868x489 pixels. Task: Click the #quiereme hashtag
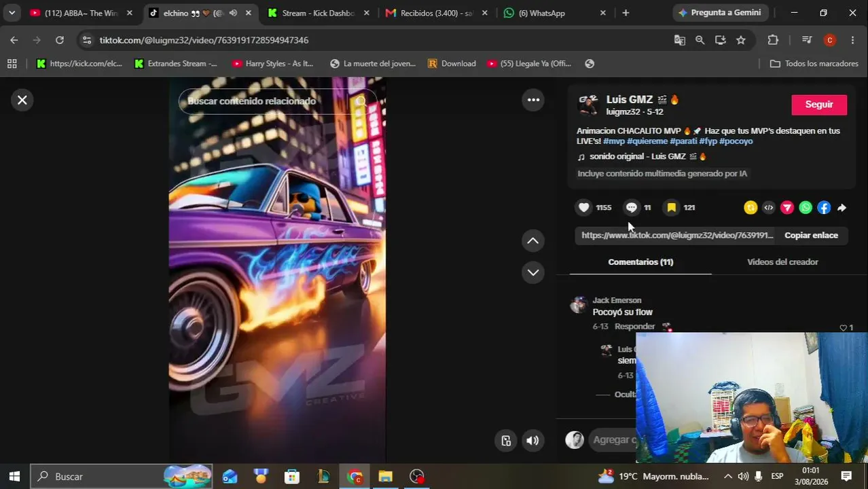[x=647, y=141]
